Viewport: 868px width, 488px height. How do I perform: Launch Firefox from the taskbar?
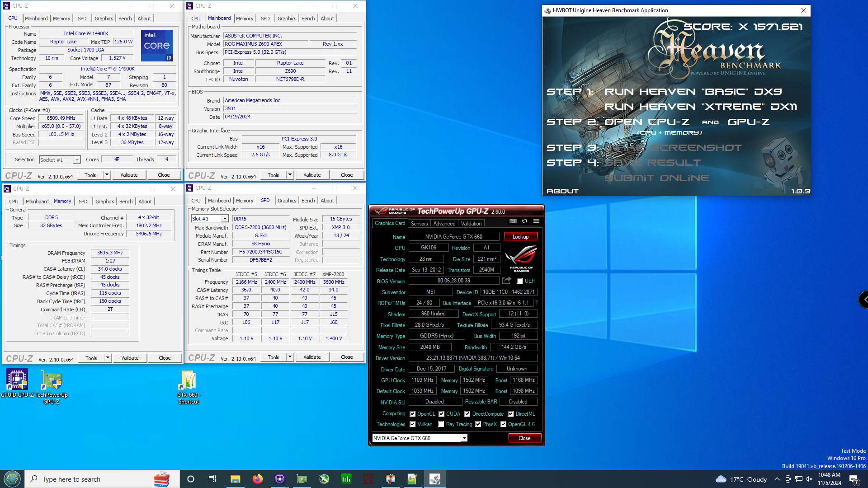[258, 479]
